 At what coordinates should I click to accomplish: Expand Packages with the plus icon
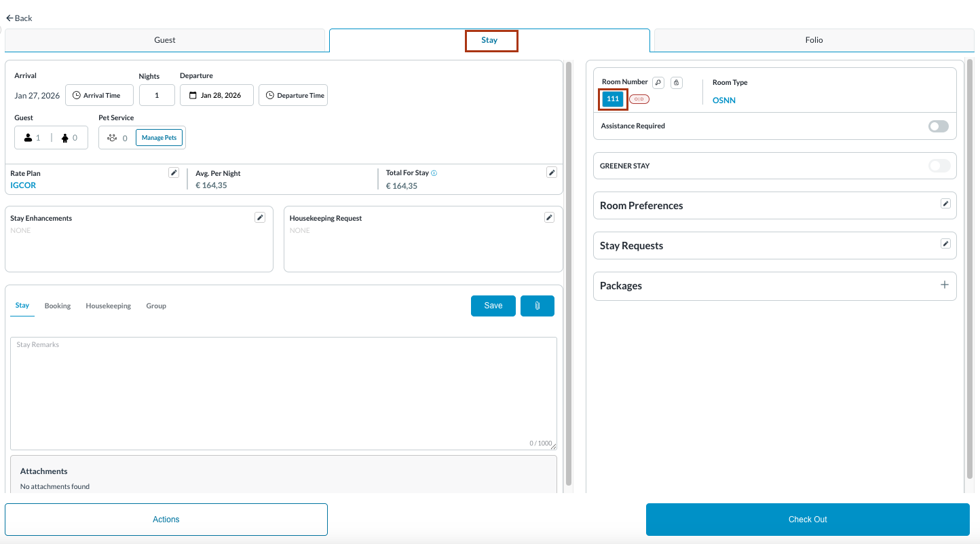click(x=944, y=285)
